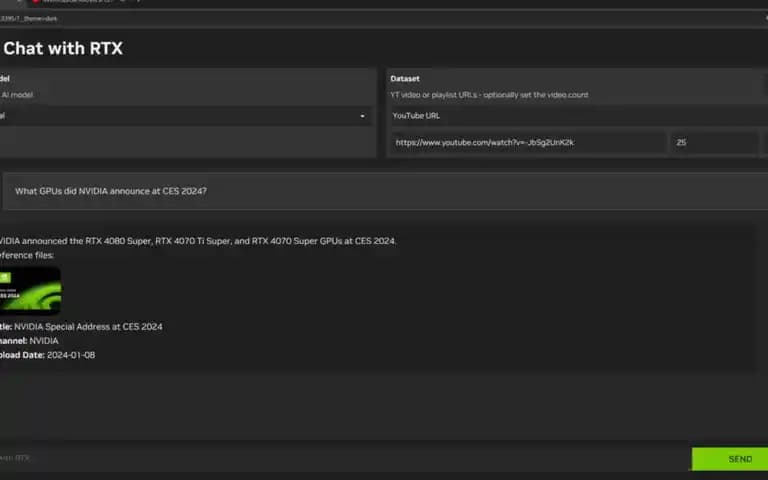The width and height of the screenshot is (768, 480).
Task: Click the Chat with RTX message input box
Action: [x=343, y=458]
